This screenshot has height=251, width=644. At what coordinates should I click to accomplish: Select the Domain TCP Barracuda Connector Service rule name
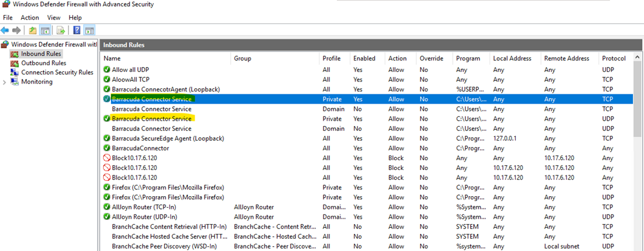[x=151, y=108]
